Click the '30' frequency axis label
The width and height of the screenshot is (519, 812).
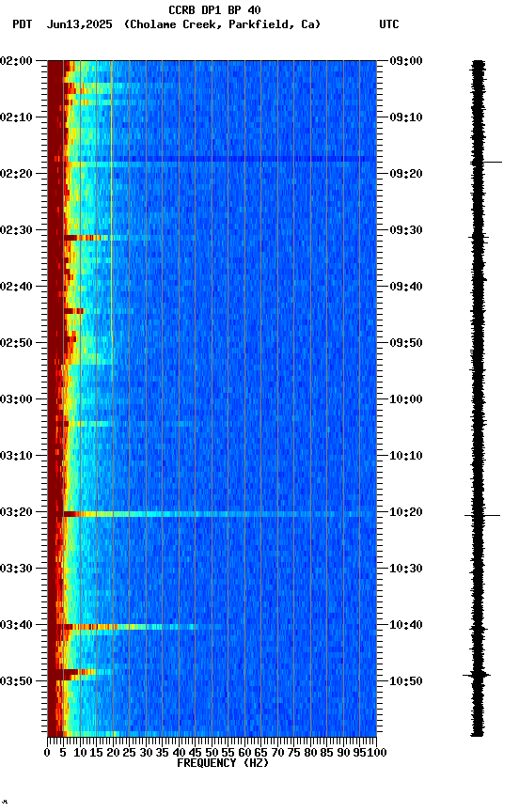coord(146,754)
